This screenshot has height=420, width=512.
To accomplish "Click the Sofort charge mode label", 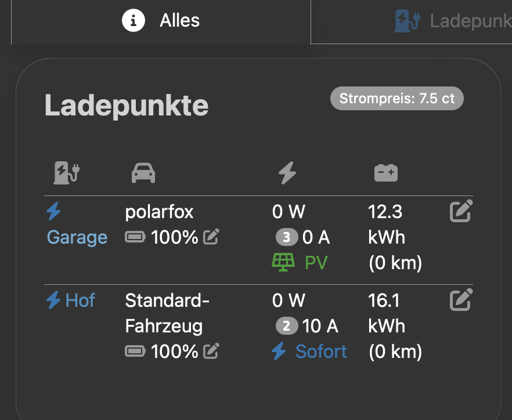I will (321, 351).
